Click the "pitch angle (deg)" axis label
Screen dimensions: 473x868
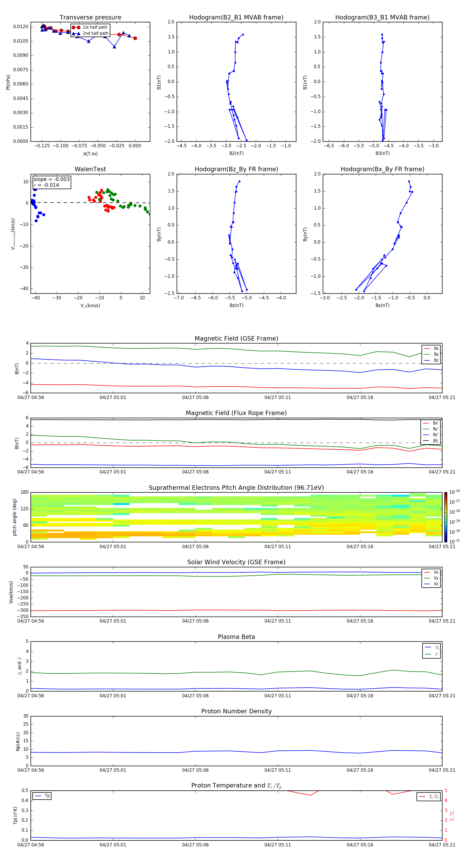tap(14, 517)
